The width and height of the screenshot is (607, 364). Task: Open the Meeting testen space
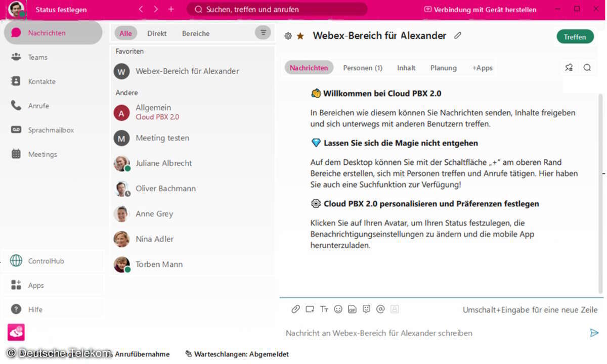click(192, 138)
